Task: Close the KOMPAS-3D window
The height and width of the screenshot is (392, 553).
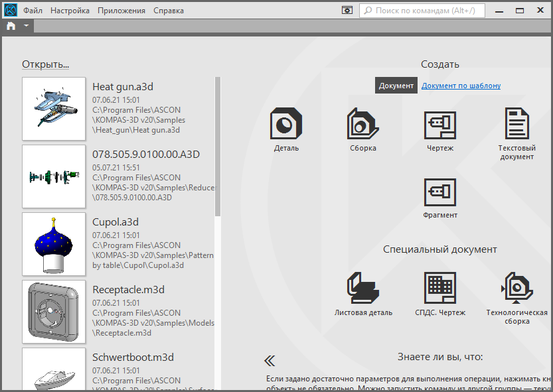Action: click(x=540, y=10)
